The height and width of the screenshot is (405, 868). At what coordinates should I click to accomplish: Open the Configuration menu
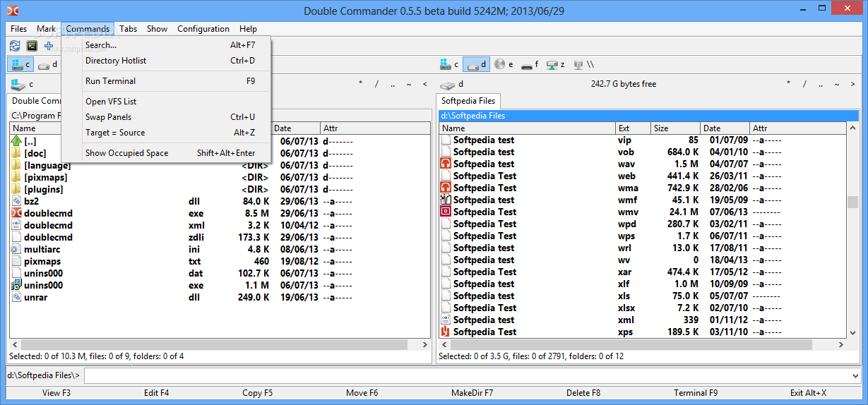tap(203, 29)
